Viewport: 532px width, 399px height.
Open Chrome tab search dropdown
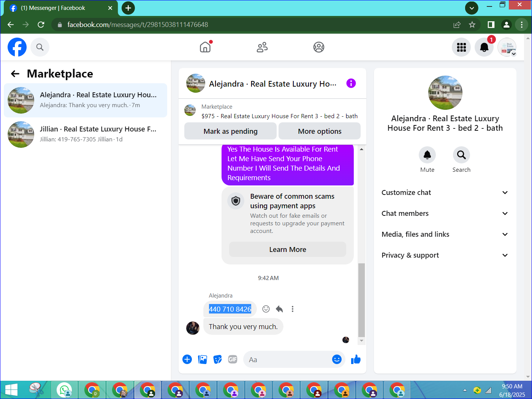pyautogui.click(x=472, y=8)
